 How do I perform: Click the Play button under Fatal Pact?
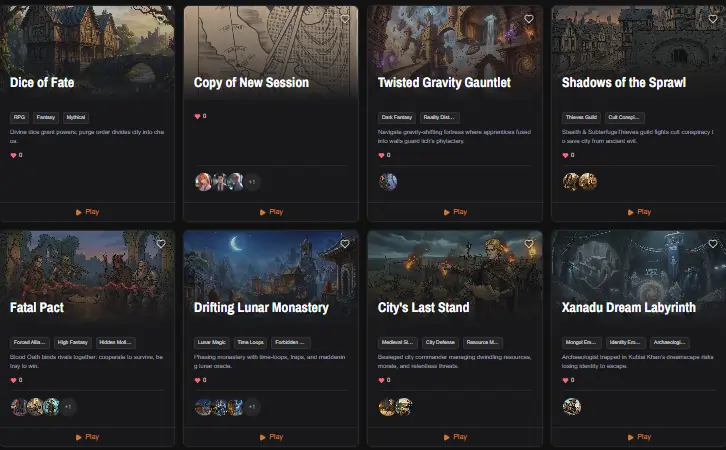click(87, 437)
